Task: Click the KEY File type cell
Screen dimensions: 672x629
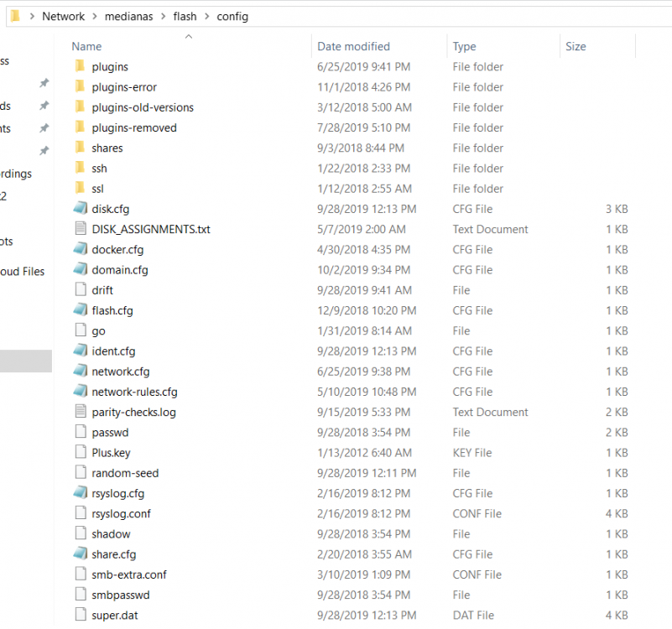Action: point(472,453)
